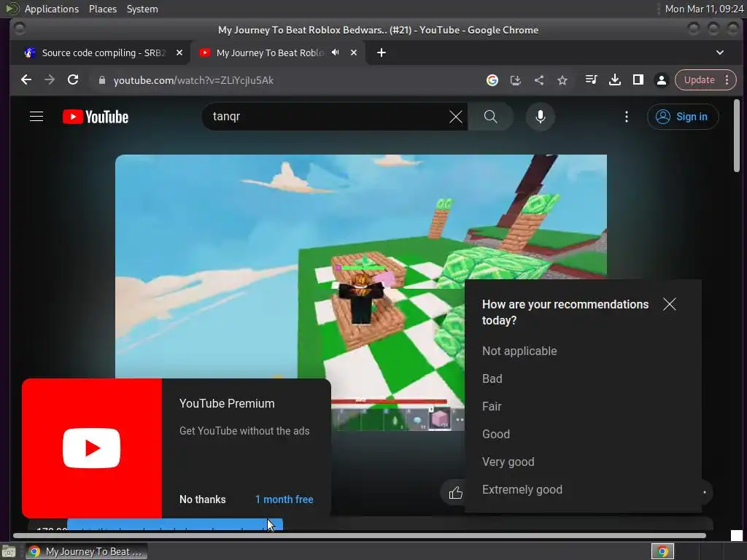Click the Sign in button
The image size is (747, 560).
(682, 117)
